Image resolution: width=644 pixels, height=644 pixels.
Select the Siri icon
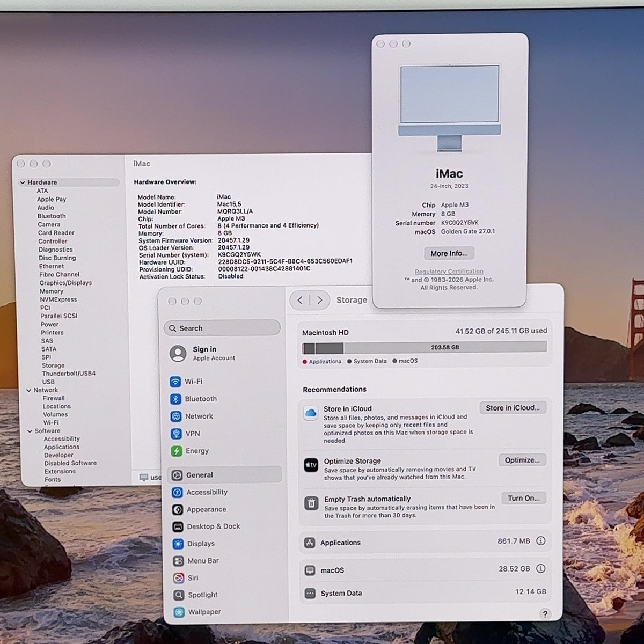click(x=179, y=578)
